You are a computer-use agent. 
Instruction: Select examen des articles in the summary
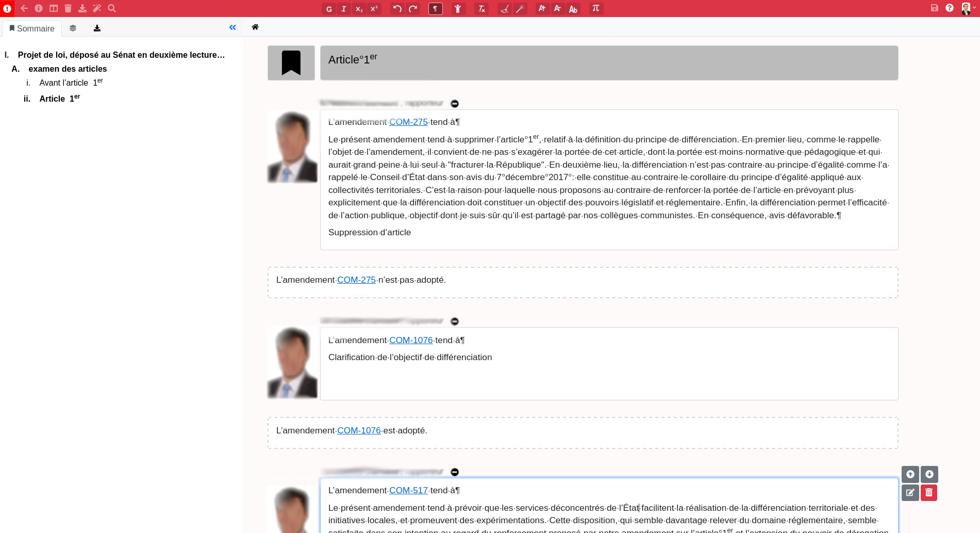tap(68, 69)
